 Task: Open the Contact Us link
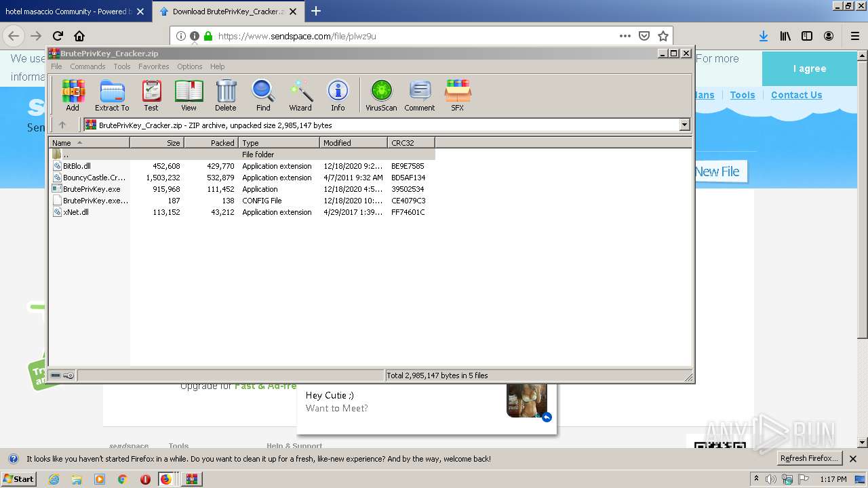pyautogui.click(x=796, y=95)
